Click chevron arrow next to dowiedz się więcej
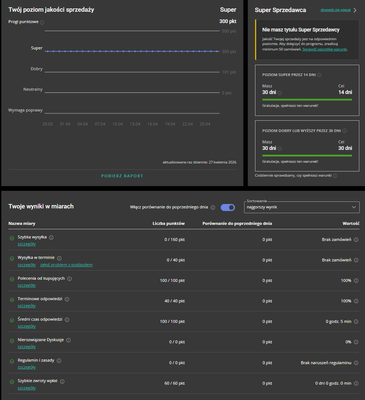The height and width of the screenshot is (400, 365). tap(355, 10)
